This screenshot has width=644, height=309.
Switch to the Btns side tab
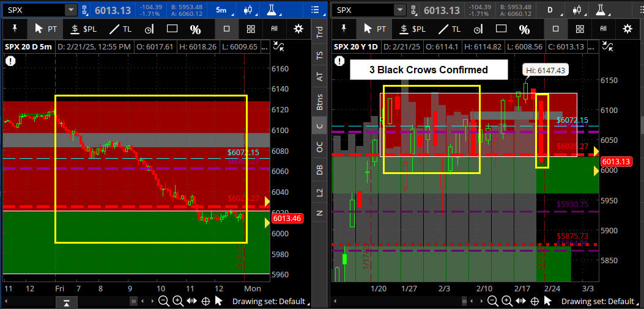(319, 101)
